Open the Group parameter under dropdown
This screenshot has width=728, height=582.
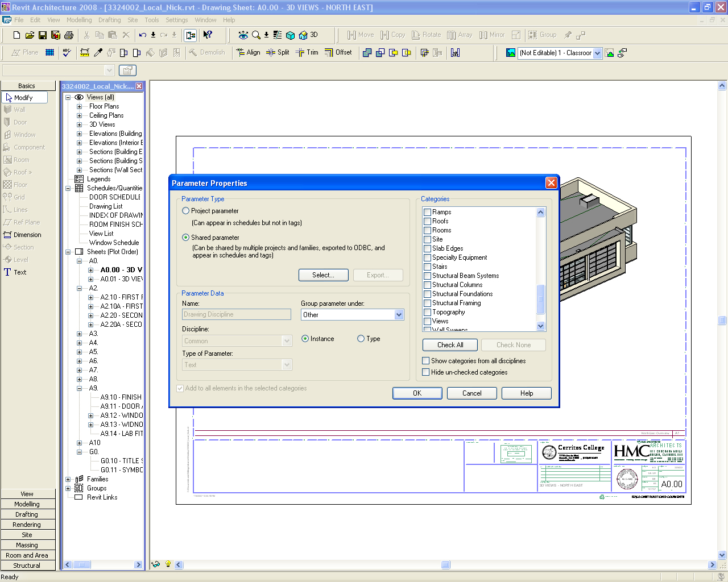(399, 315)
